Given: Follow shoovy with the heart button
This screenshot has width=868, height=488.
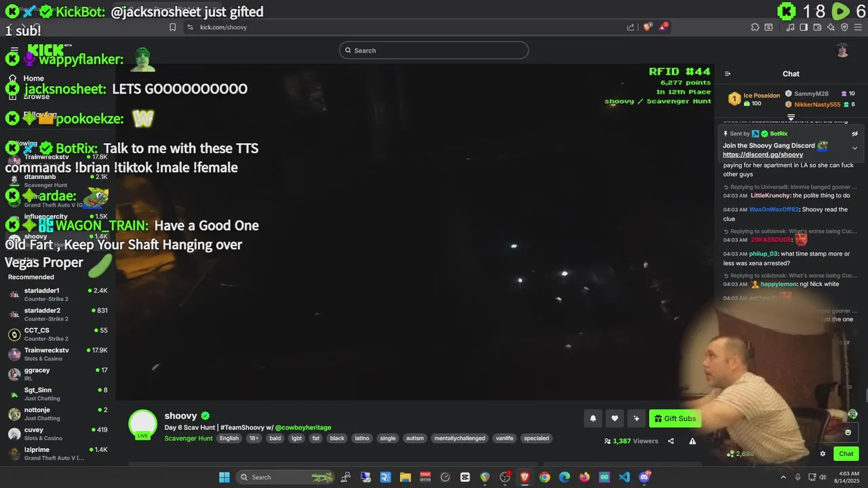Looking at the screenshot, I should coord(614,418).
